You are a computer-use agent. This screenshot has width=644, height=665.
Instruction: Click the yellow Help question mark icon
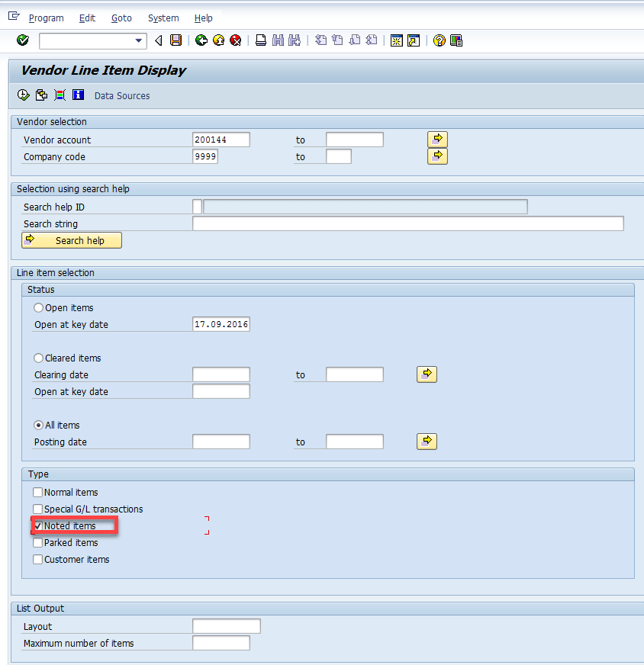click(x=439, y=40)
